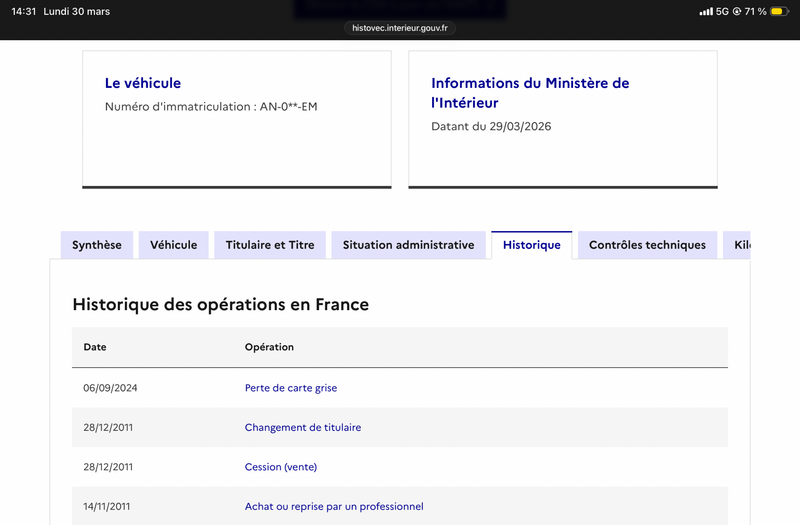This screenshot has width=800, height=525.
Task: Tap the 06/09/2024 date cell
Action: coord(110,388)
